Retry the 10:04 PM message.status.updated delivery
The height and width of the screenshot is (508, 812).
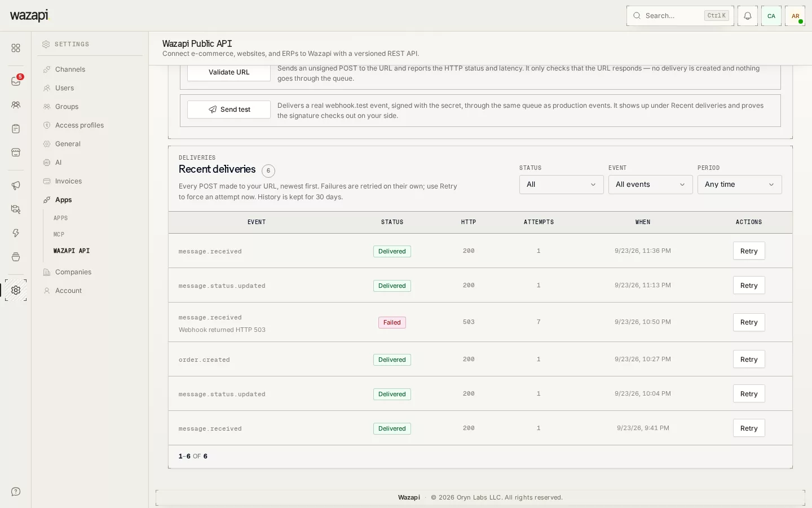(x=749, y=394)
